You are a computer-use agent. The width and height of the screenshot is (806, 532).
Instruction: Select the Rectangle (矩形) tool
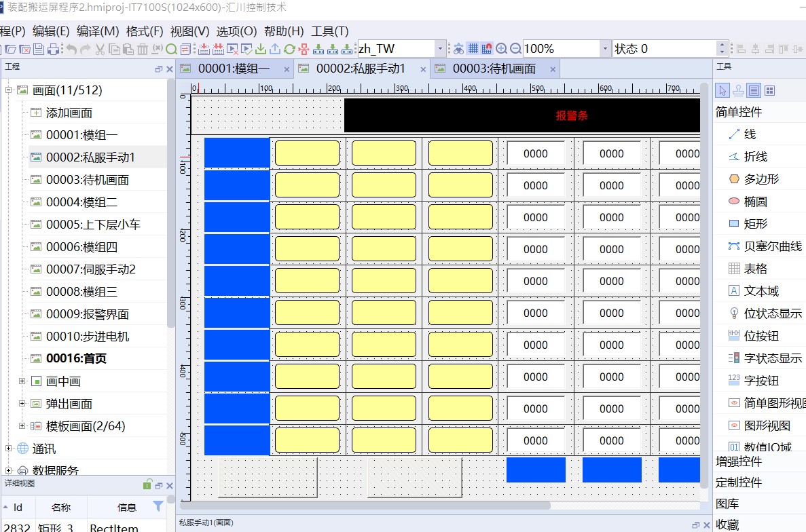755,224
